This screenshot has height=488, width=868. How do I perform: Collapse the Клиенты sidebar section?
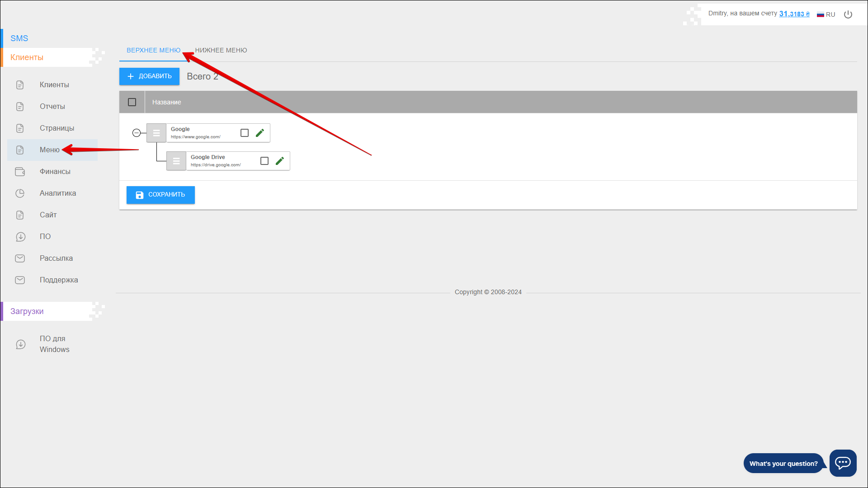(27, 57)
